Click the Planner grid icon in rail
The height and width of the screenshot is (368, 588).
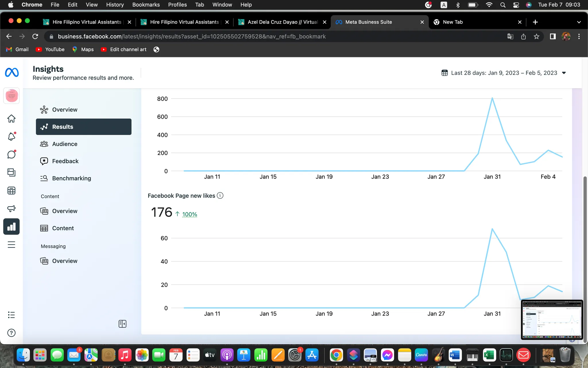(11, 191)
